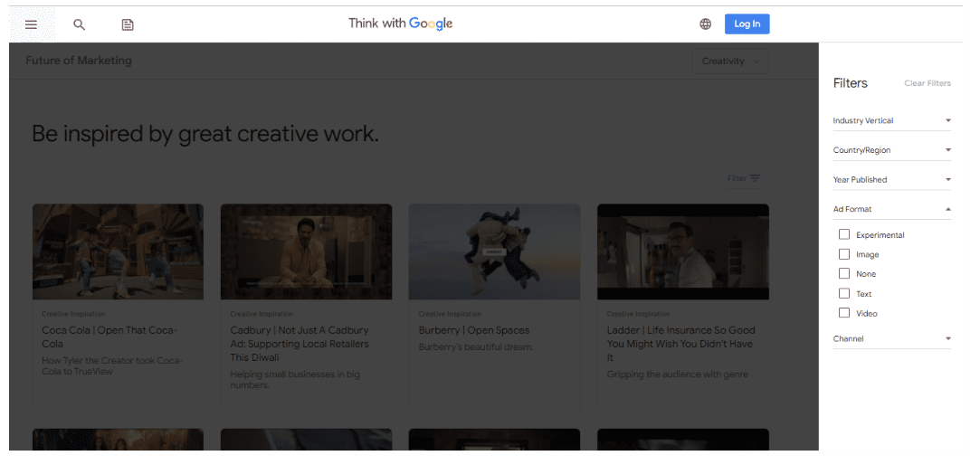Screen dimensions: 980x465
Task: Click the globe language selector icon
Action: 706,24
